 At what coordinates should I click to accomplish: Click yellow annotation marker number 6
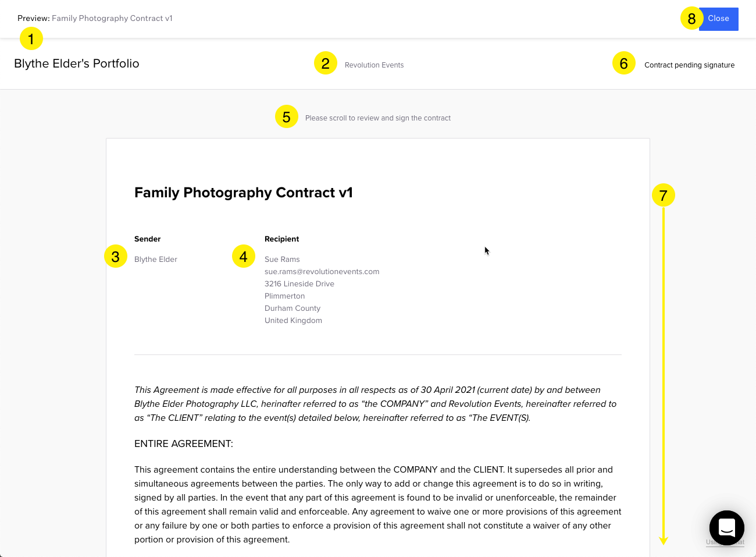[624, 63]
